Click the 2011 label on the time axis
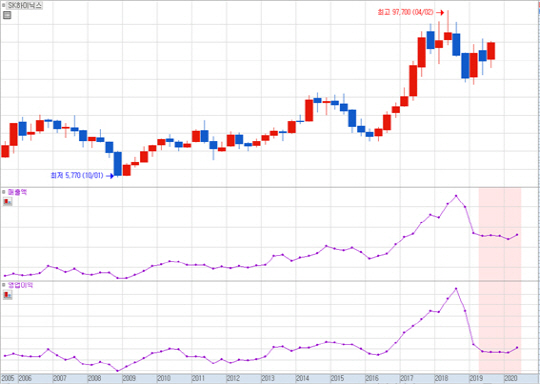 point(198,378)
